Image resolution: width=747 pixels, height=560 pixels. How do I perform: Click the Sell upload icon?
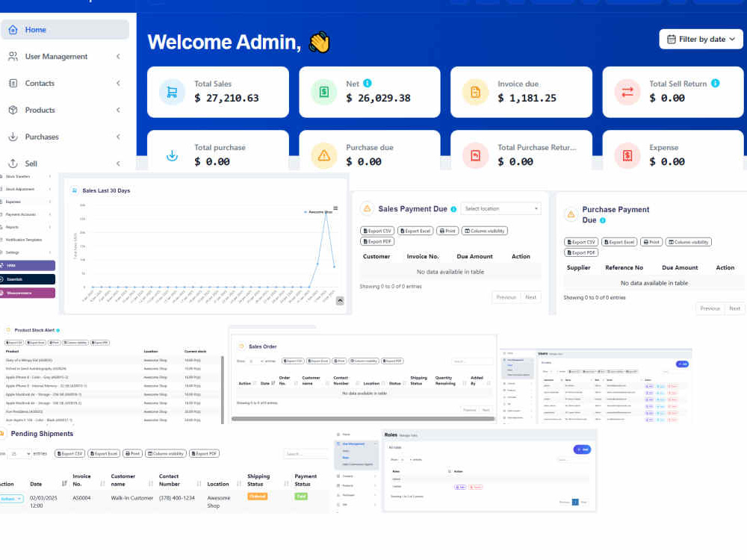[x=13, y=164]
